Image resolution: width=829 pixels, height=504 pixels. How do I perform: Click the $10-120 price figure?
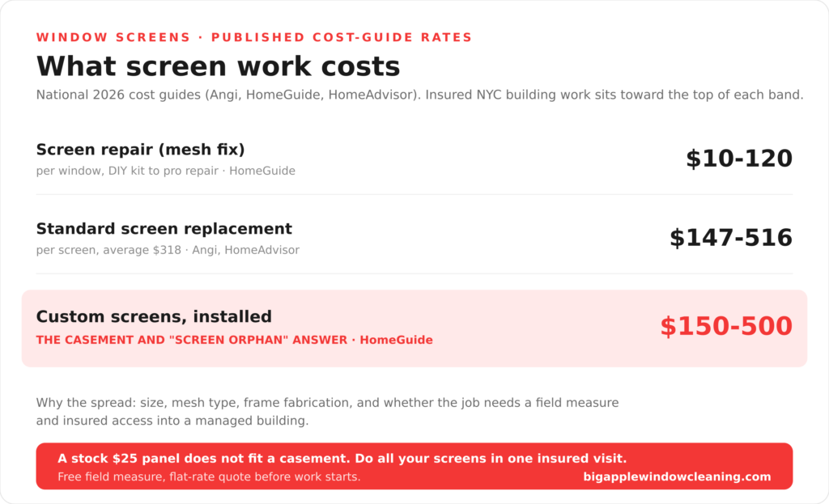point(739,159)
